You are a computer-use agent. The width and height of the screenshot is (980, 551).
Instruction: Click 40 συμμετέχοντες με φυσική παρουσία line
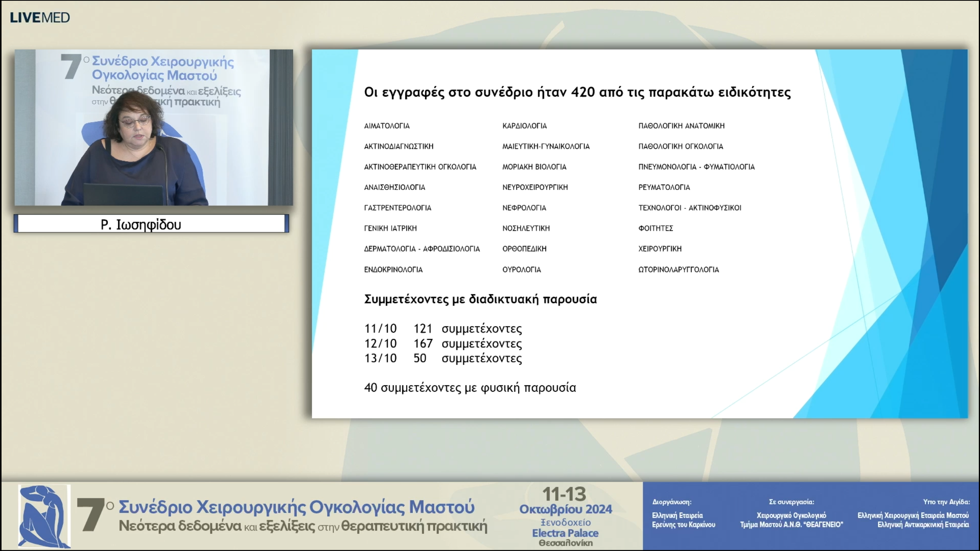[470, 388]
